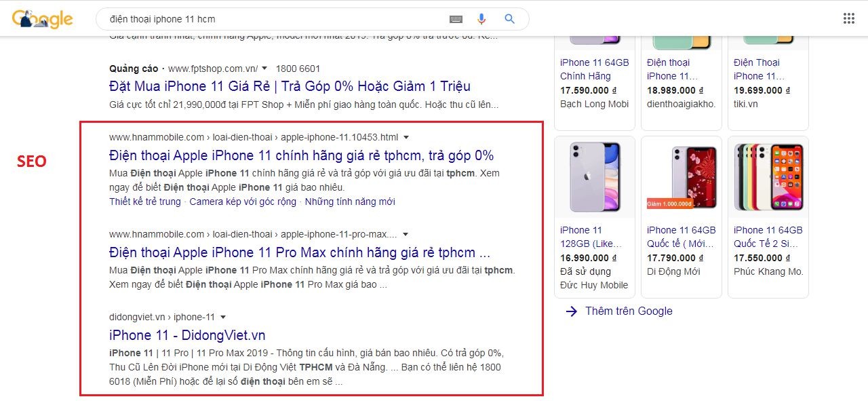Open the Google apps grid icon
This screenshot has width=868, height=401.
(x=848, y=18)
